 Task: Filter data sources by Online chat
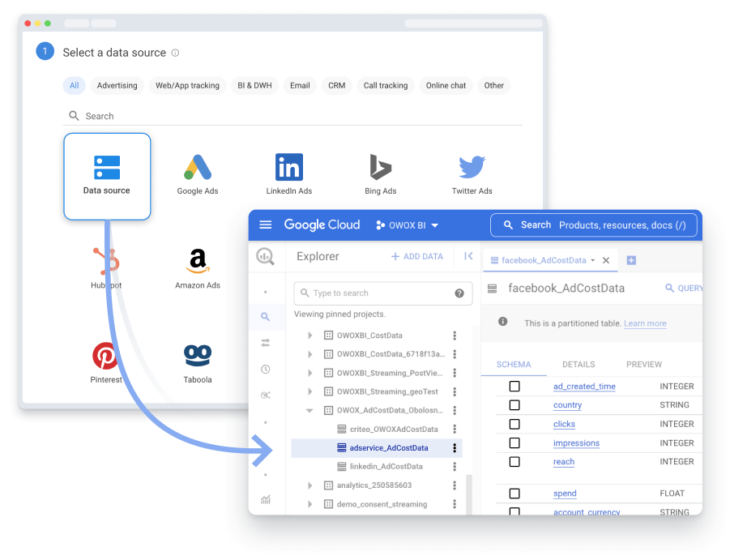446,86
